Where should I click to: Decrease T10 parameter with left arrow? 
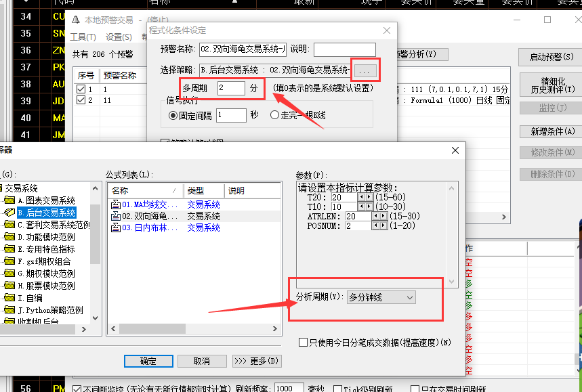361,206
